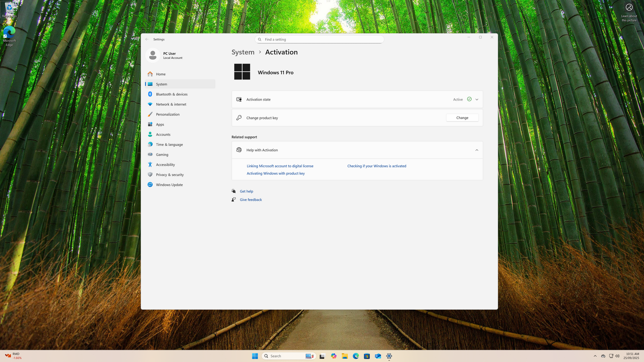Go to Privacy & security settings
The width and height of the screenshot is (644, 362).
pyautogui.click(x=169, y=175)
